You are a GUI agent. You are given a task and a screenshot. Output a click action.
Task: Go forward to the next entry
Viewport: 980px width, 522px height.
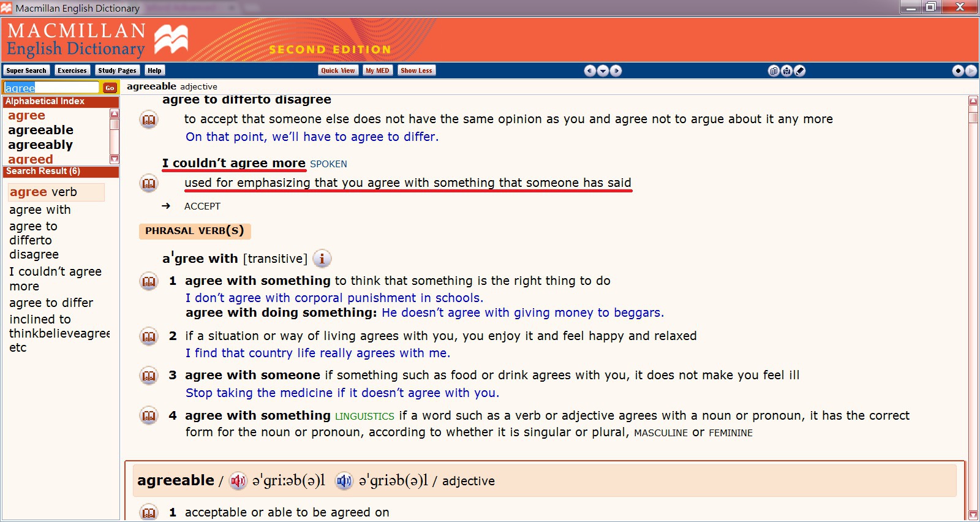point(616,70)
